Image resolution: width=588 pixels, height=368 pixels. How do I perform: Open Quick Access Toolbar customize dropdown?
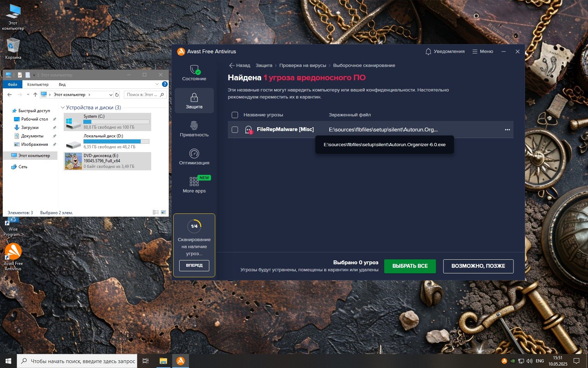pos(34,75)
